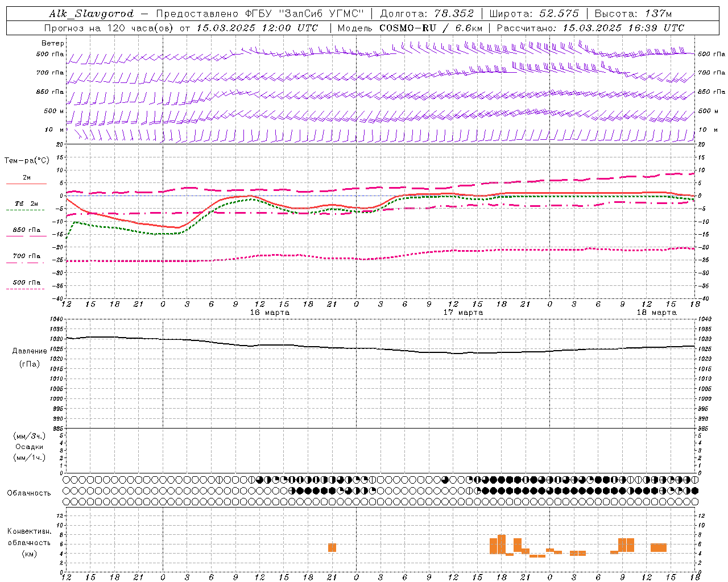The width and height of the screenshot is (728, 582).
Task: Click the 'Td 2м' dew point legend entry
Action: tap(26, 203)
